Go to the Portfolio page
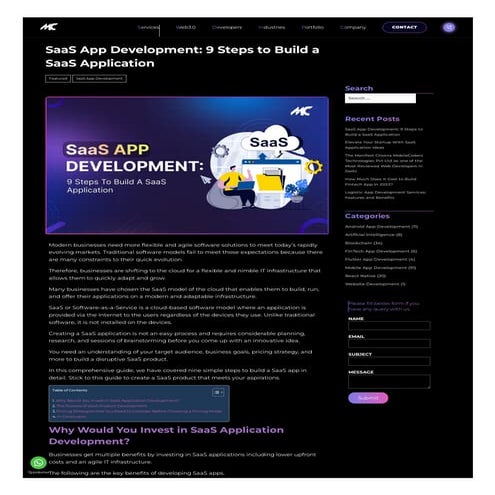The image size is (495, 495). point(312,27)
